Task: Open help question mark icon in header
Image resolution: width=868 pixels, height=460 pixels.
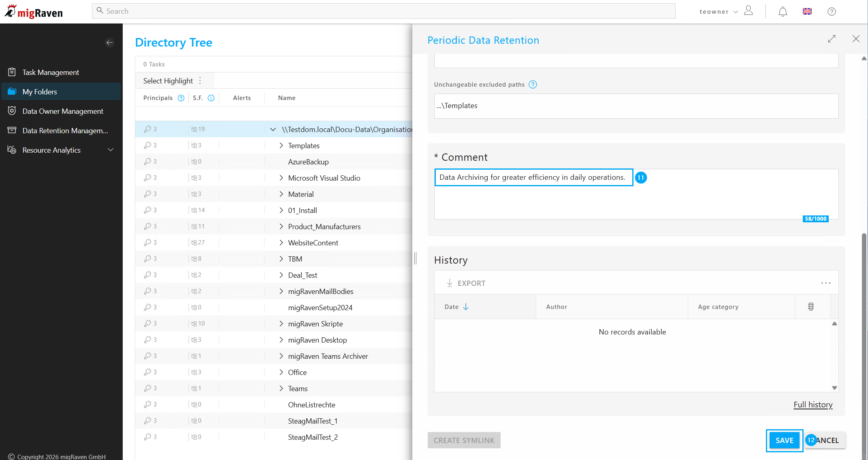Action: [x=832, y=12]
